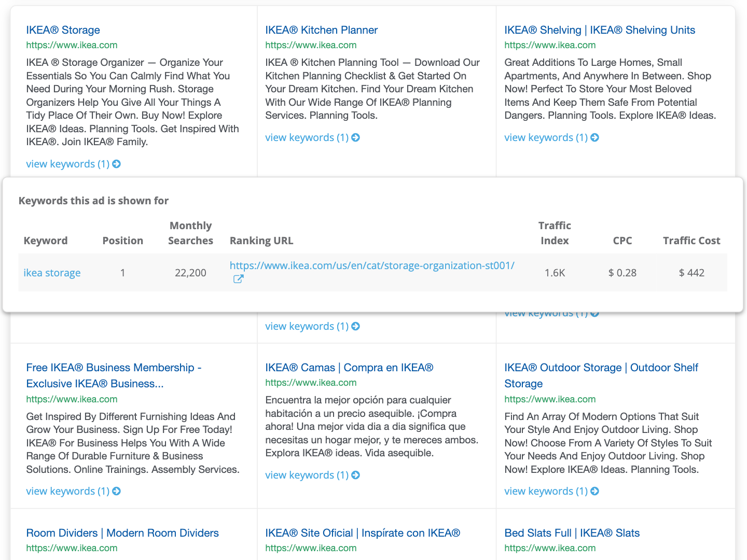Image resolution: width=747 pixels, height=560 pixels.
Task: Open the IKEA® Kitchen Planner ad title
Action: pos(321,30)
